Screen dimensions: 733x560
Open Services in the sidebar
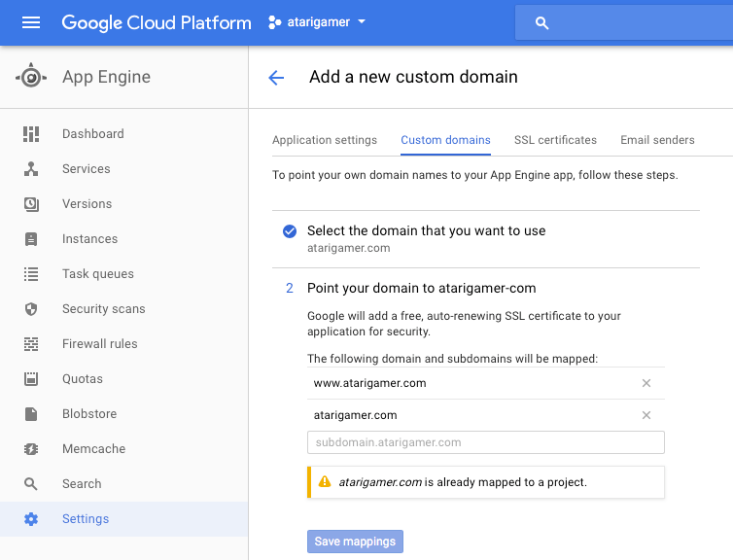click(123, 169)
